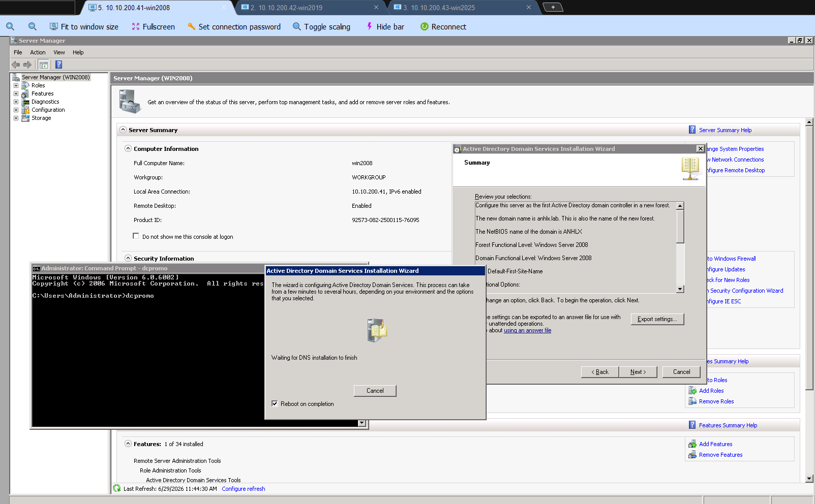The height and width of the screenshot is (504, 815).
Task: Click the Export settings button
Action: click(x=657, y=319)
